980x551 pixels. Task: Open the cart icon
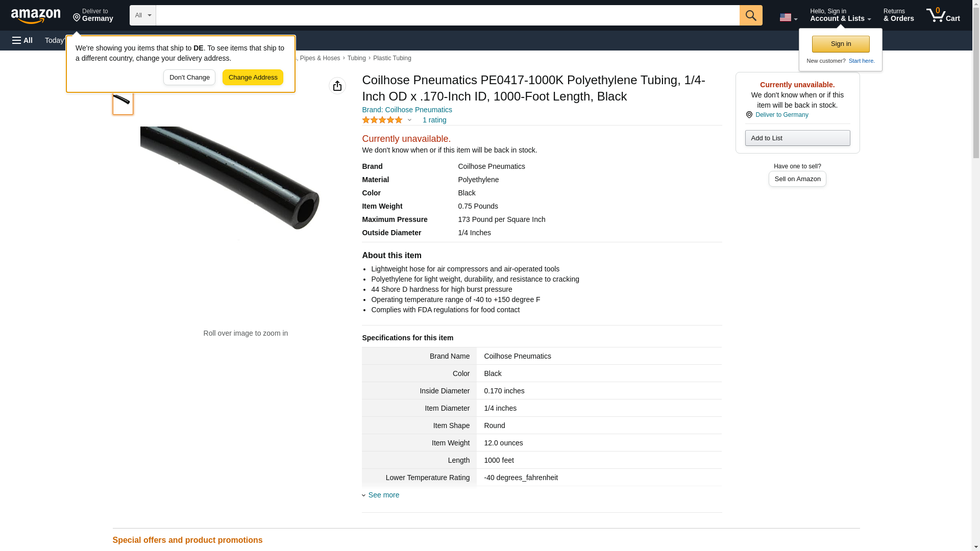[943, 15]
